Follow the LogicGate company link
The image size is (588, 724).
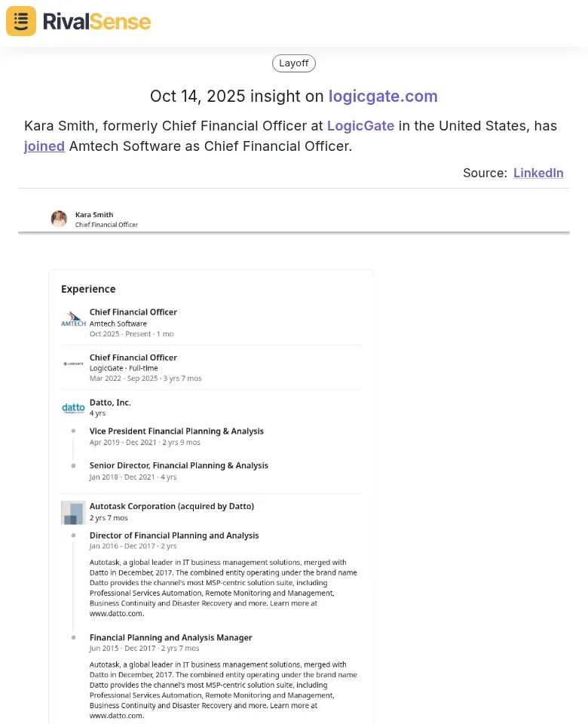360,126
